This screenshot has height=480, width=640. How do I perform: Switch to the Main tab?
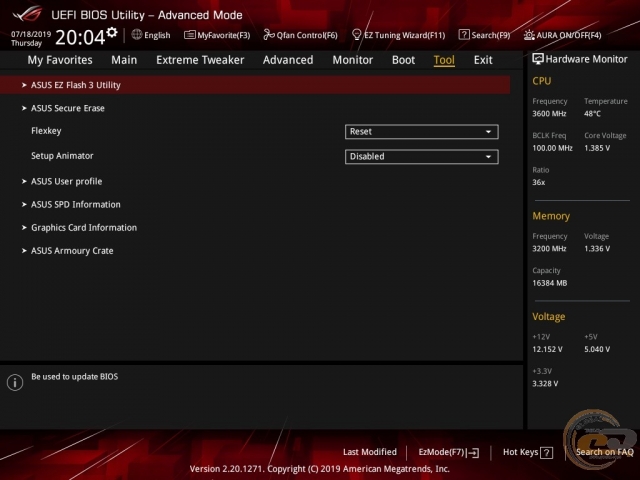[x=124, y=60]
